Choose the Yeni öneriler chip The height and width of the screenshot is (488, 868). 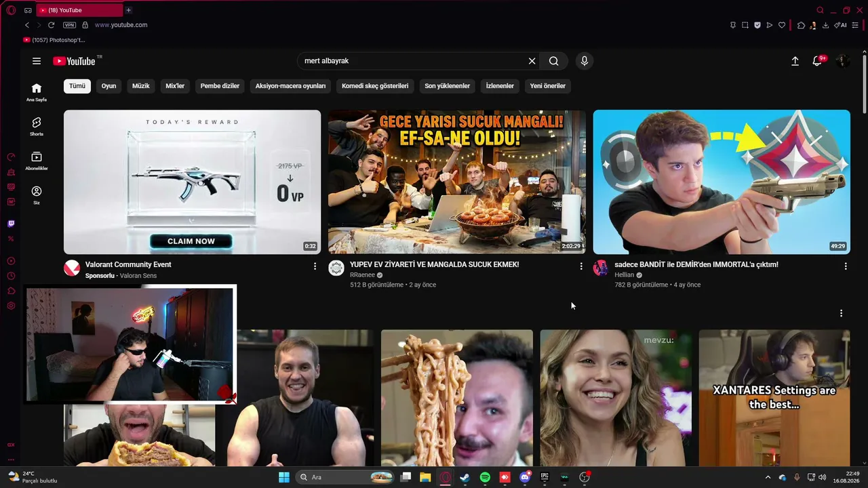[x=548, y=86]
